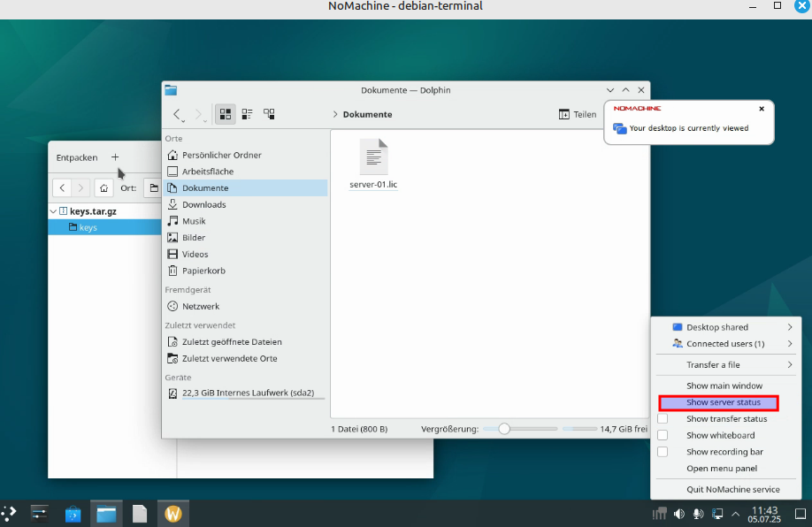Choose Quit NoMachine service
Viewport: 812px width, 527px height.
click(x=733, y=489)
